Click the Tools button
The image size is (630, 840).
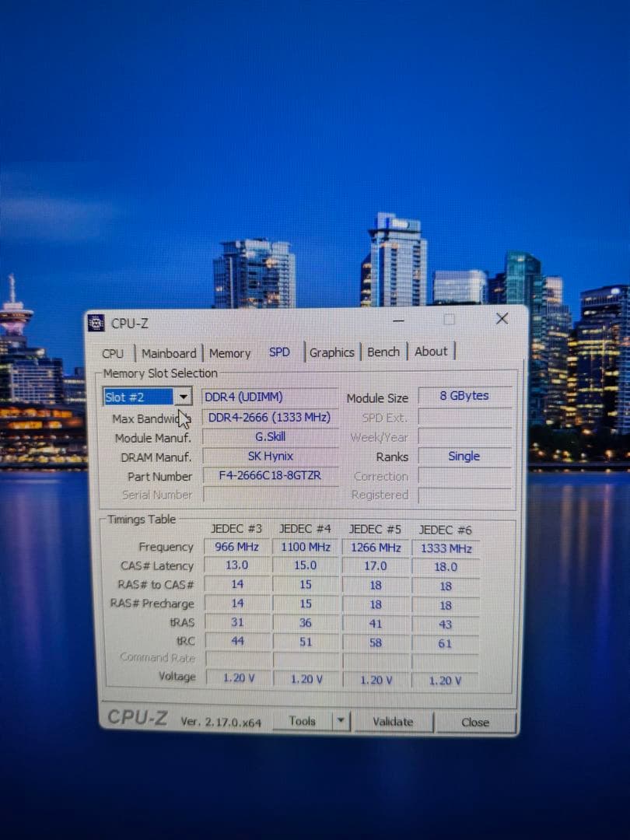coord(303,721)
